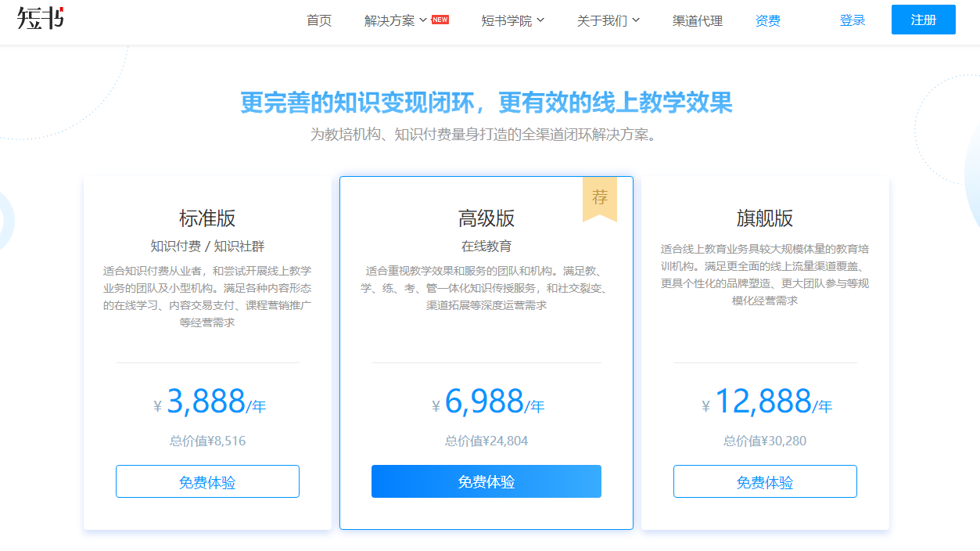Expand the 短书学院 dropdown menu

tap(513, 20)
